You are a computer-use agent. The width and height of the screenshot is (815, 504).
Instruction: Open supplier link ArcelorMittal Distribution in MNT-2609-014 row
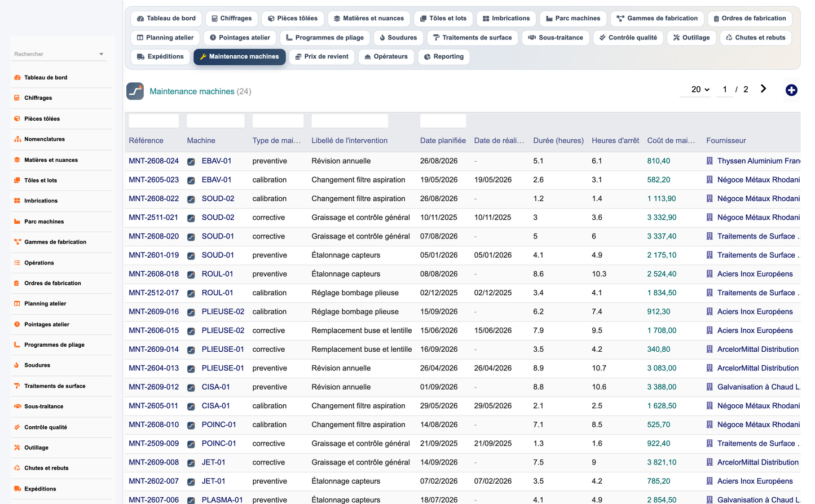tap(758, 349)
